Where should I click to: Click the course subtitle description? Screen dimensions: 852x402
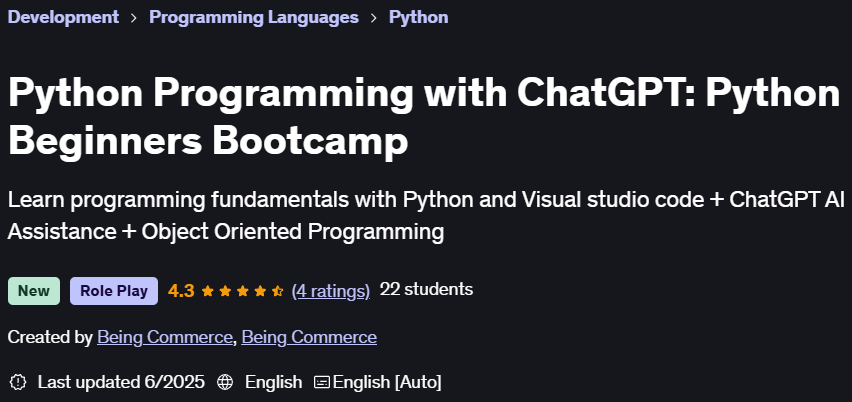pyautogui.click(x=426, y=216)
